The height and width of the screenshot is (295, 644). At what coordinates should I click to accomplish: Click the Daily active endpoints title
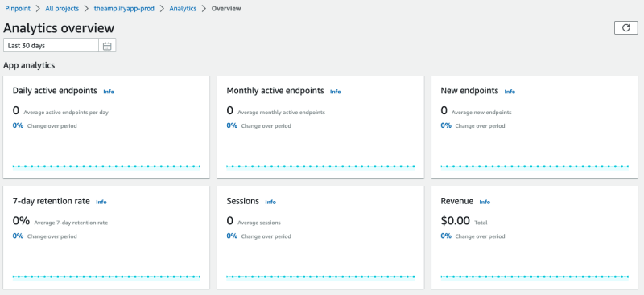pyautogui.click(x=55, y=91)
